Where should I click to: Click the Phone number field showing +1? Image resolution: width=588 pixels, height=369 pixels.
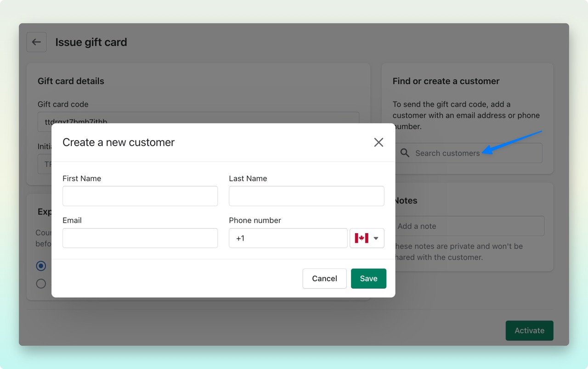288,238
